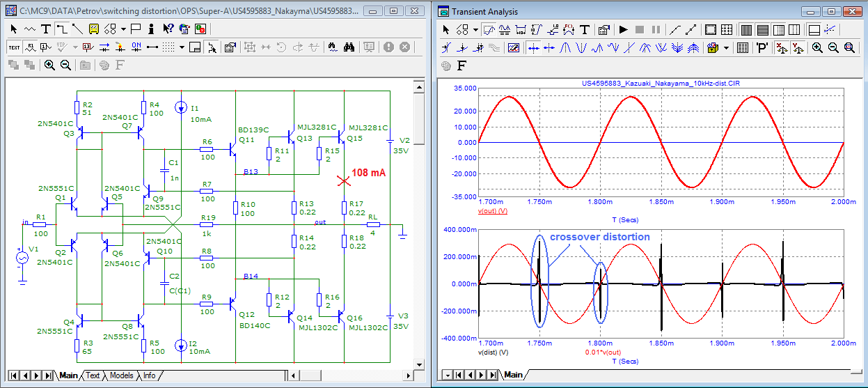Screen dimensions: 868x388
Task: Open page list dropdown arrow in analysis tabs
Action: coord(448,375)
